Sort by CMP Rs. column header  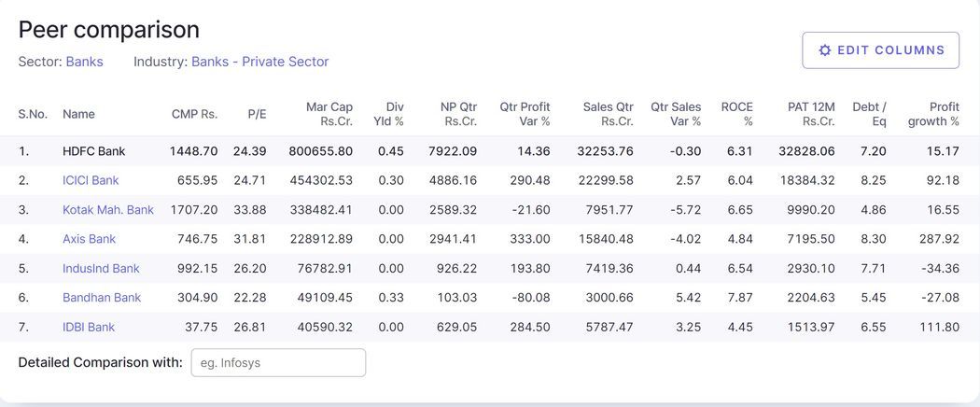click(x=194, y=114)
